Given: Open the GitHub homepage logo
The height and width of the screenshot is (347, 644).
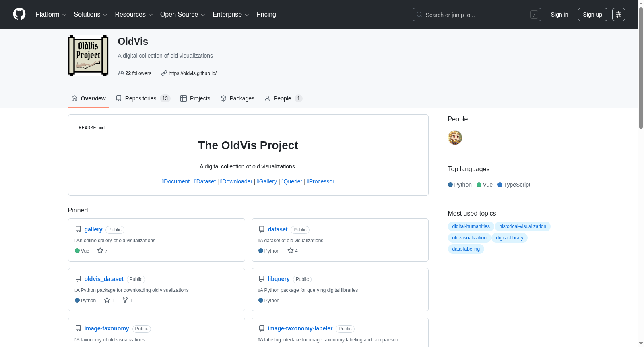Looking at the screenshot, I should 19,15.
